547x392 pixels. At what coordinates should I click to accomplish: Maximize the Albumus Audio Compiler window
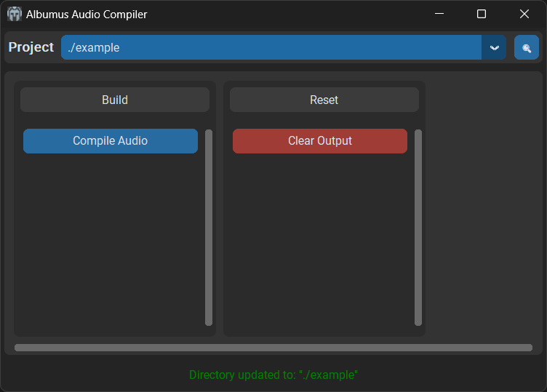pos(482,14)
